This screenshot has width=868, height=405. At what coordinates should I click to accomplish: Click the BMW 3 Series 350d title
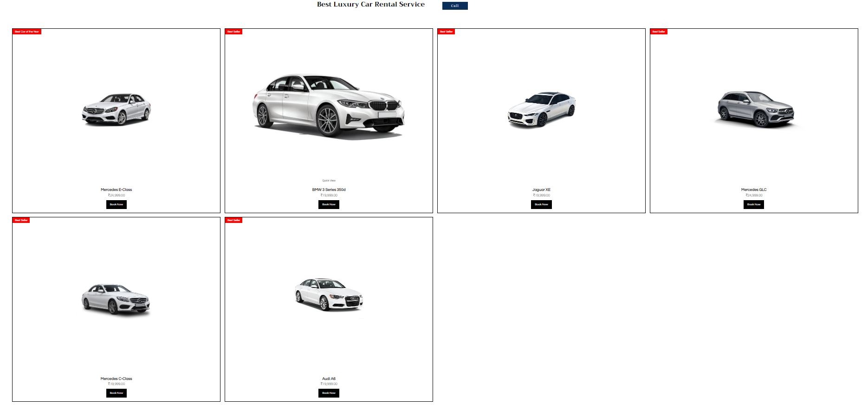pyautogui.click(x=329, y=189)
